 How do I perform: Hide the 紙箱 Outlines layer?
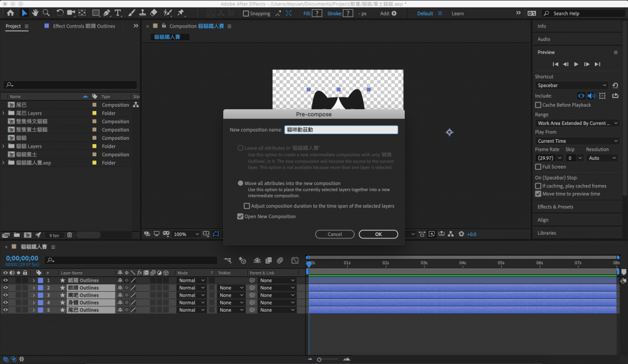pos(5,281)
